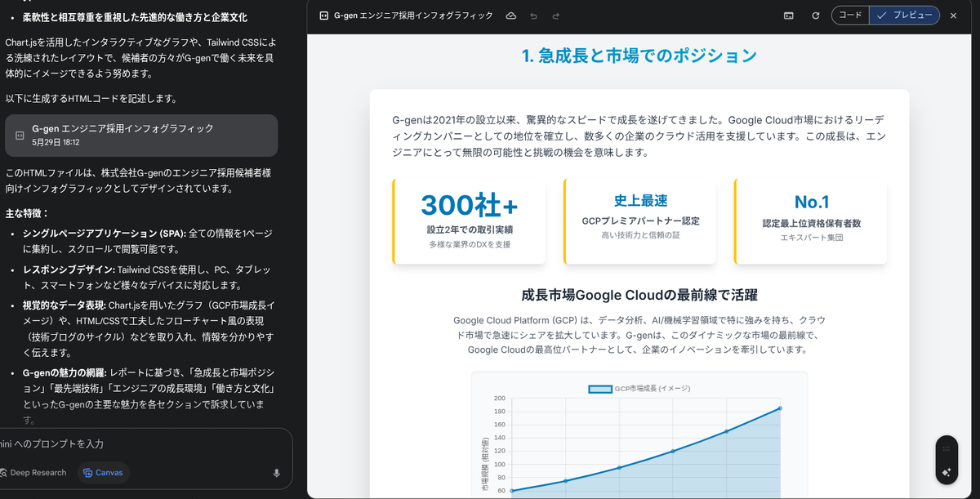Undo the last canvas change

[533, 16]
